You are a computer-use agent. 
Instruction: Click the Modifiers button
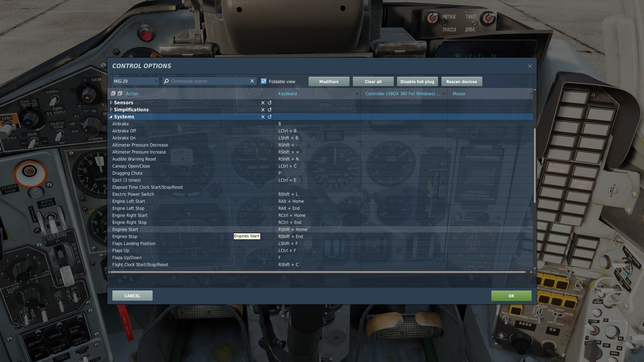tap(329, 81)
